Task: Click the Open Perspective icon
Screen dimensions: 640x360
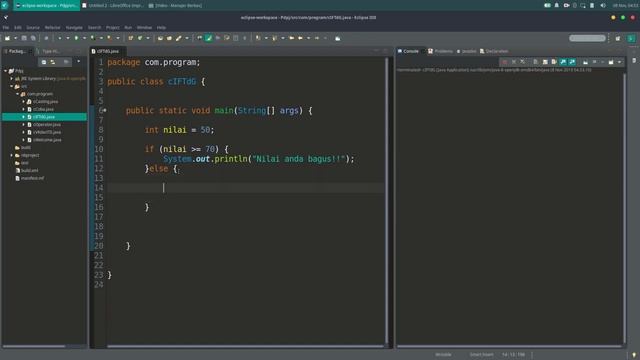Action: coord(618,38)
